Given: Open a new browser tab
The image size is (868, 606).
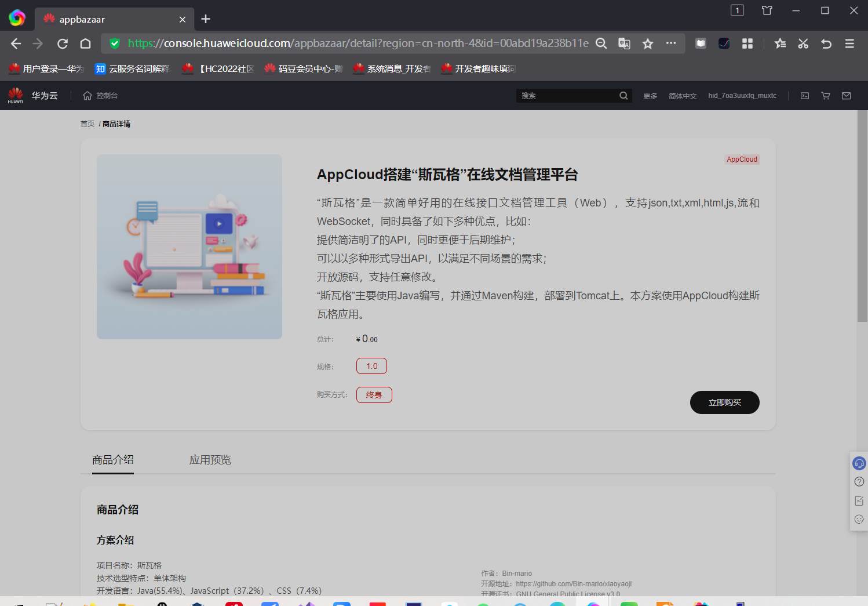Looking at the screenshot, I should [206, 19].
